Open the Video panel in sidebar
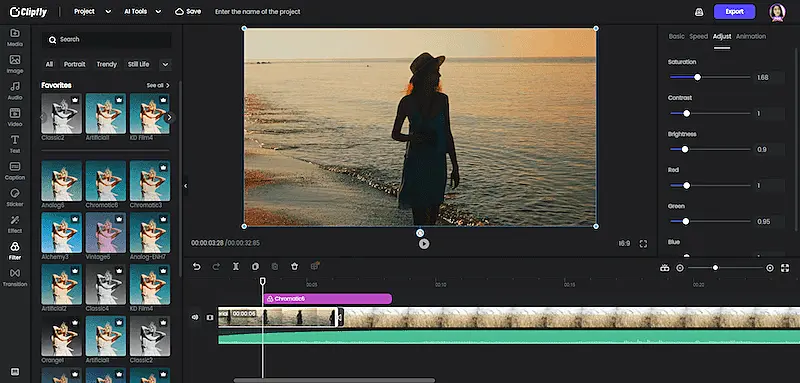Image resolution: width=800 pixels, height=383 pixels. [15, 117]
